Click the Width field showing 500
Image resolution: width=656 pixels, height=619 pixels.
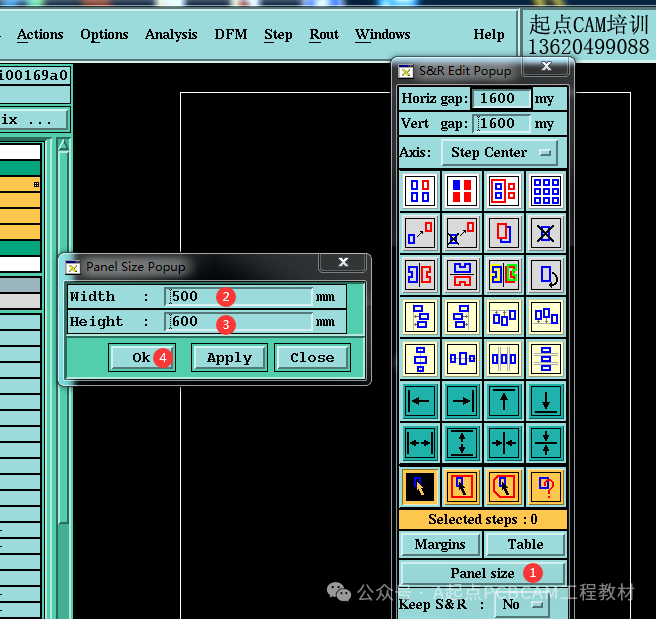(x=238, y=297)
